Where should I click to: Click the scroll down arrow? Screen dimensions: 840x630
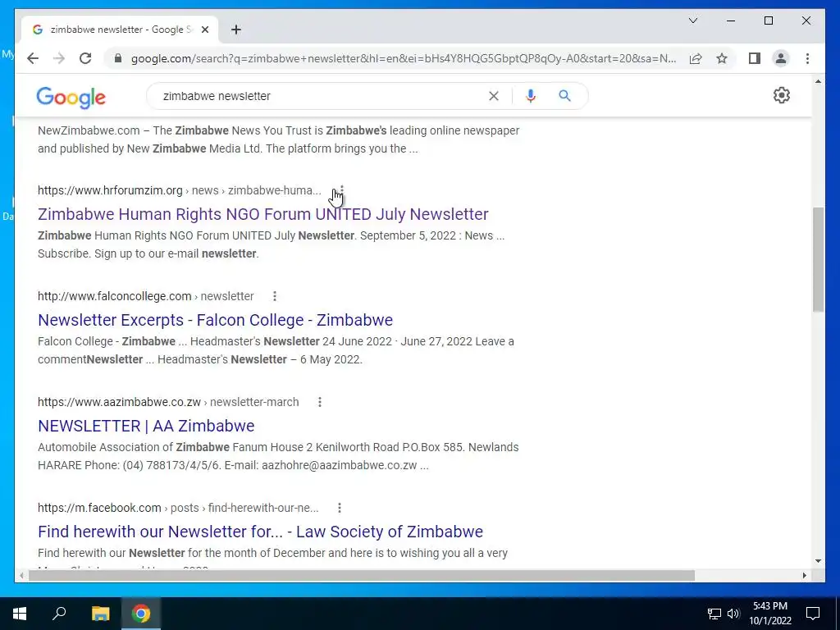[x=818, y=561]
